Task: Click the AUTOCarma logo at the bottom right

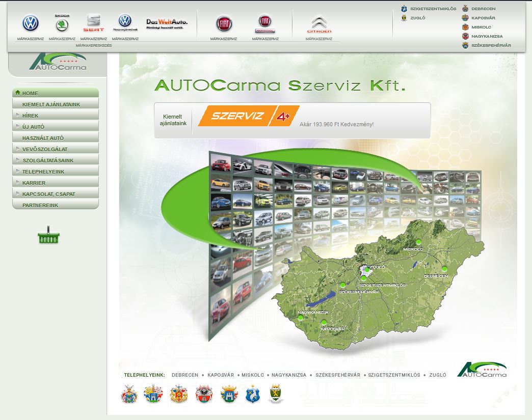Action: click(x=482, y=370)
